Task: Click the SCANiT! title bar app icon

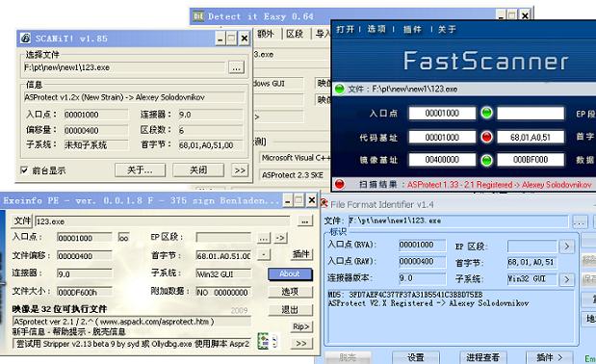Action: (x=25, y=38)
